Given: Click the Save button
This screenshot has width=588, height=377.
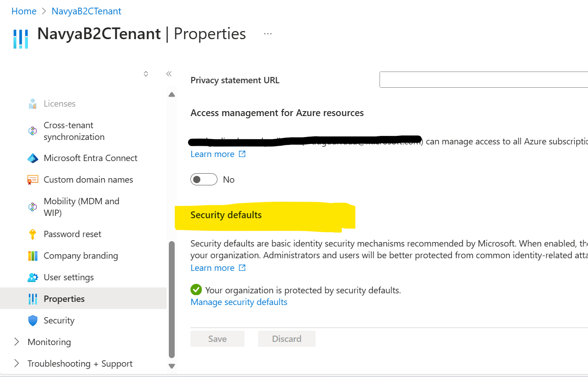Looking at the screenshot, I should pyautogui.click(x=217, y=339).
